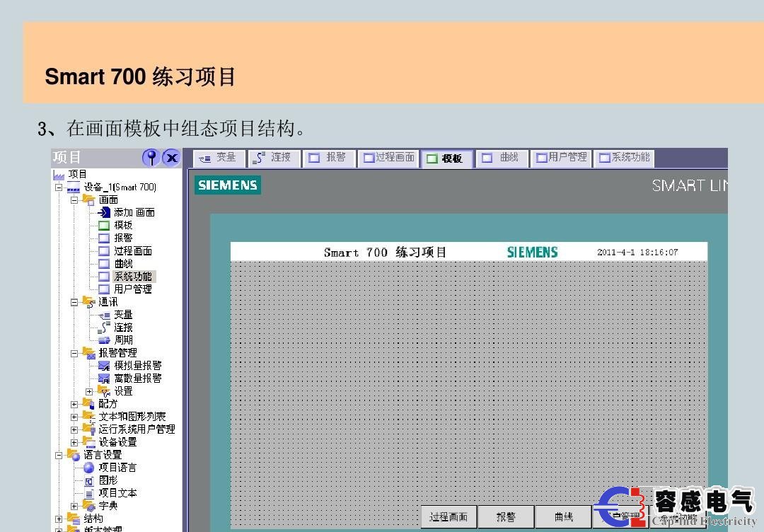Click the 用户管理 screen icon in tree
The width and height of the screenshot is (764, 532).
click(104, 289)
